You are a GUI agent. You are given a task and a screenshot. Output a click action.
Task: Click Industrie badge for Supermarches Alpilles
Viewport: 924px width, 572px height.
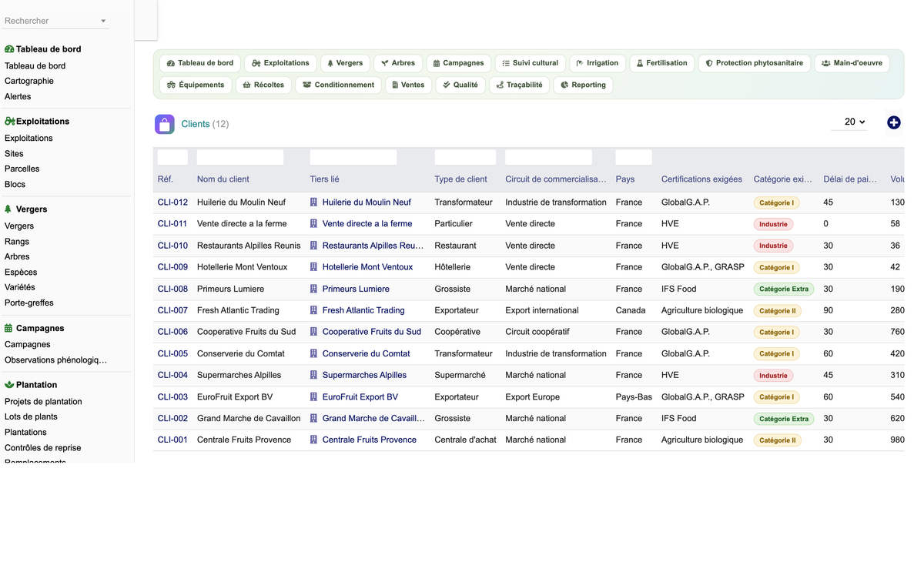(773, 376)
